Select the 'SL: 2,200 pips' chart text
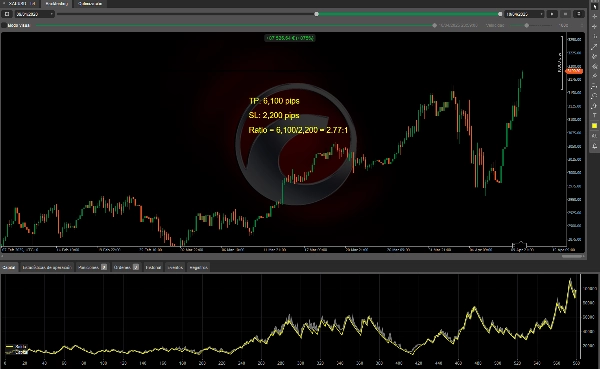 (x=274, y=116)
